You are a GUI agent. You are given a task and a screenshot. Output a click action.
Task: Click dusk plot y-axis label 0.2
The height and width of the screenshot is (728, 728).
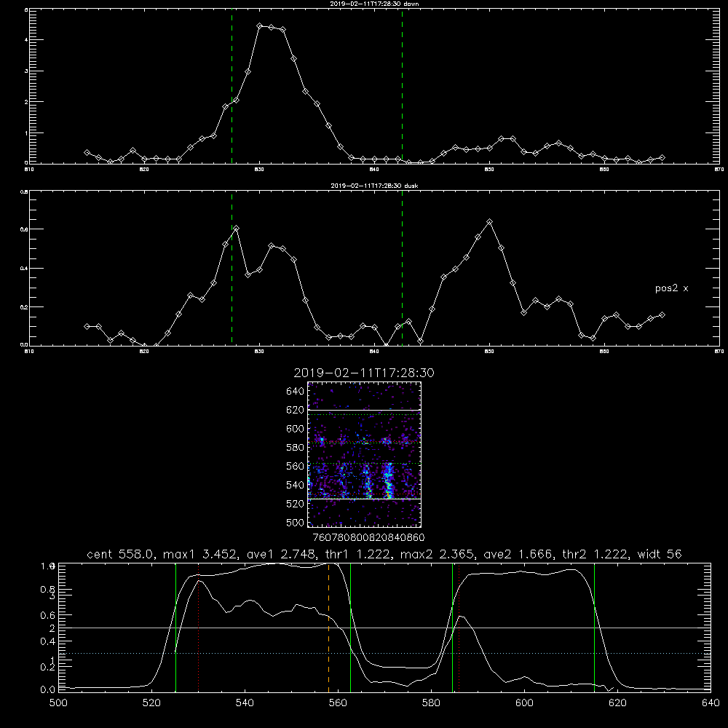coord(25,307)
